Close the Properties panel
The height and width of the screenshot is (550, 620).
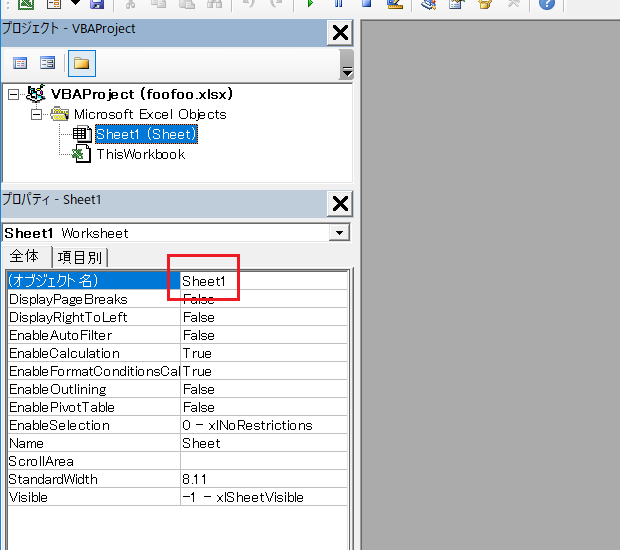coord(340,204)
